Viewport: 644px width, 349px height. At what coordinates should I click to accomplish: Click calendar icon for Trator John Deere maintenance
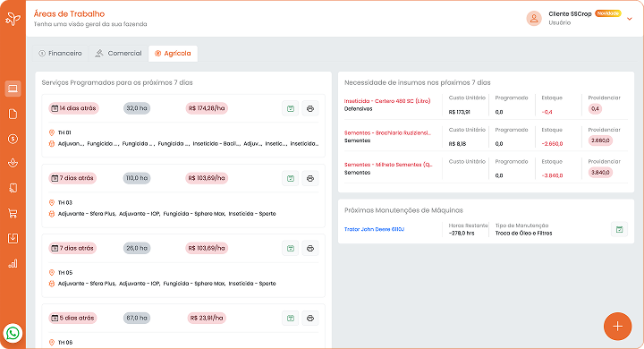tap(619, 229)
